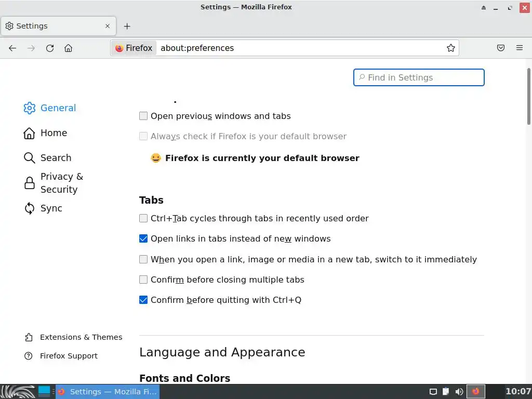Click the Firefox identity icon in address bar
Viewport: 532px width, 399px height.
(134, 48)
